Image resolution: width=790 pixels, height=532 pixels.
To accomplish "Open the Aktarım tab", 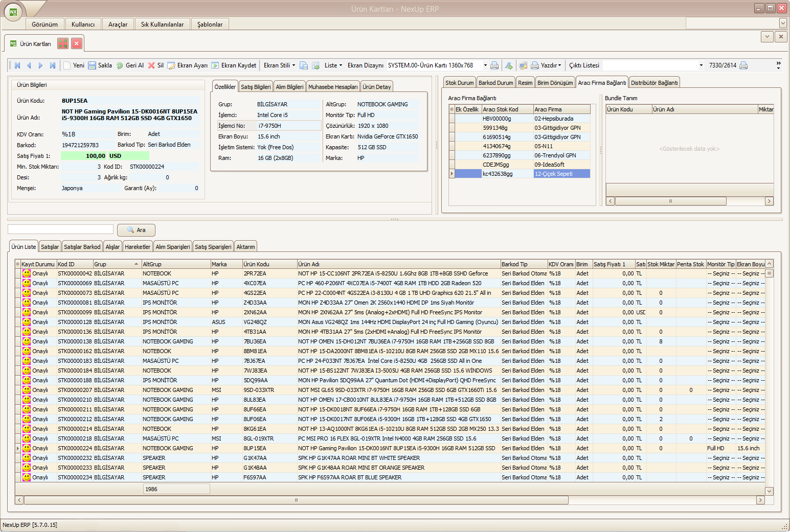I will tap(245, 247).
